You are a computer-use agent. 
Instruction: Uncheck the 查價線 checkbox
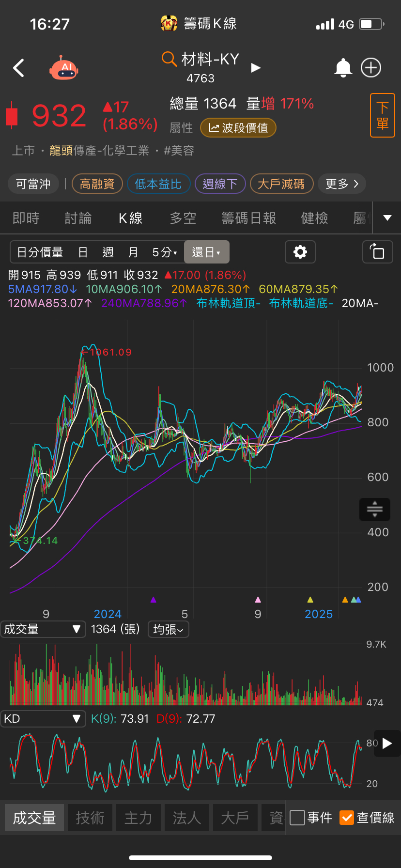pyautogui.click(x=347, y=818)
